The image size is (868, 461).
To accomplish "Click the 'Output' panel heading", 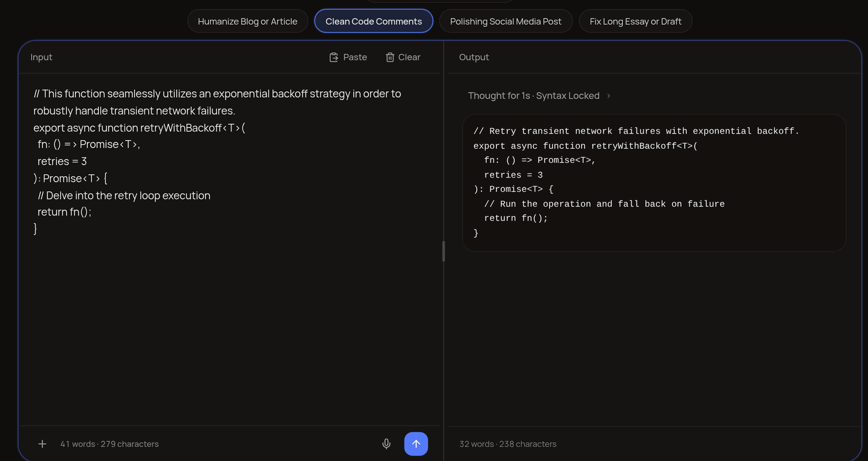I will [x=474, y=57].
